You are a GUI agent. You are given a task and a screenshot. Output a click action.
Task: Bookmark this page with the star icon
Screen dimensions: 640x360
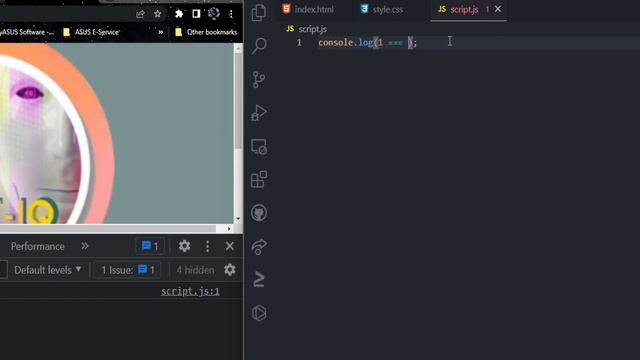coord(158,14)
